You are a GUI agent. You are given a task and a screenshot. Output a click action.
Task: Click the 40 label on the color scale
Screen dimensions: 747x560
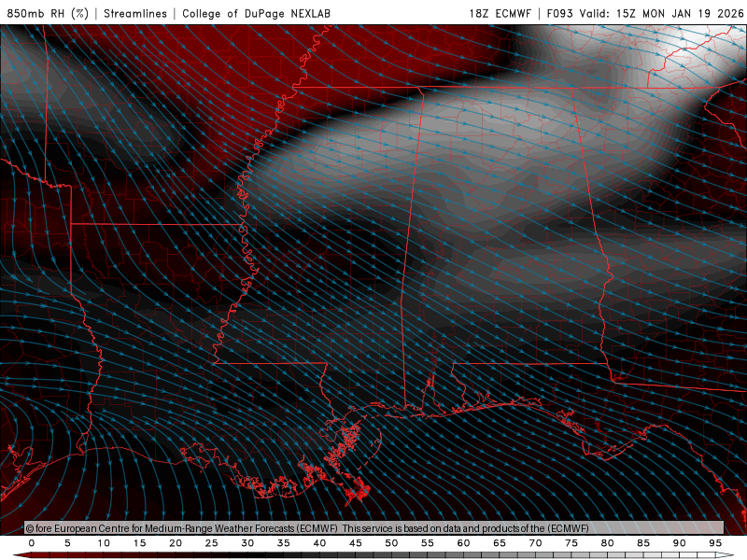pos(319,543)
